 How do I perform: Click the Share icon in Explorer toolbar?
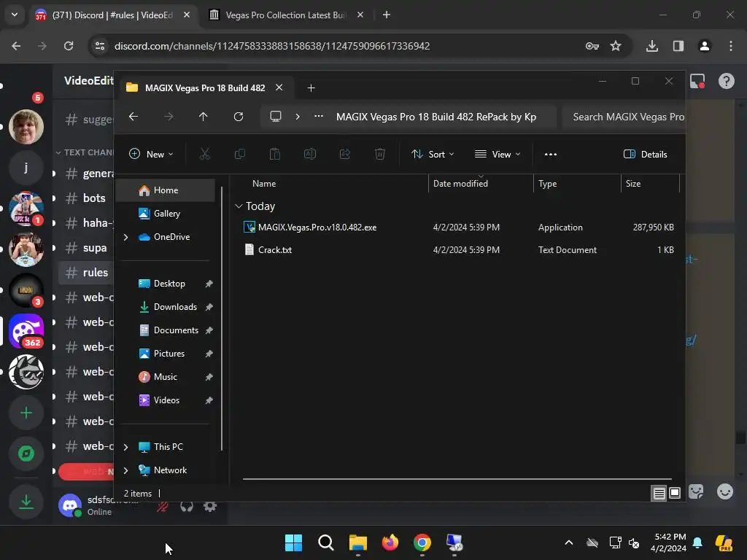pyautogui.click(x=345, y=154)
